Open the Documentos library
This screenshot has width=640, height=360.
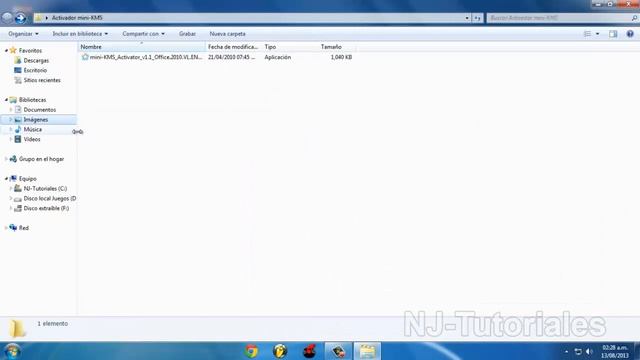(40, 110)
